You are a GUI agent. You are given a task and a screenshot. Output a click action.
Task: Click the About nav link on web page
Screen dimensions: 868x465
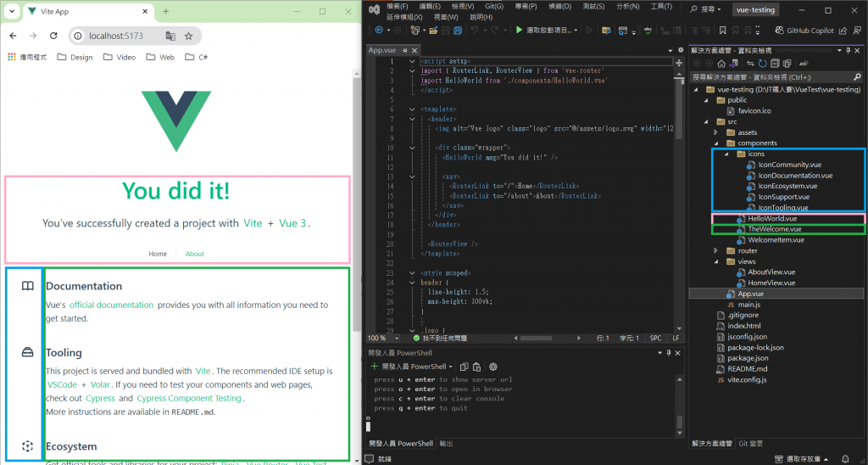194,254
